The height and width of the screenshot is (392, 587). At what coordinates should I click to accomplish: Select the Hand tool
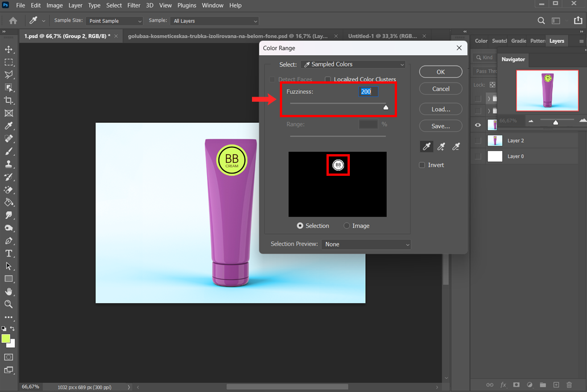point(9,292)
